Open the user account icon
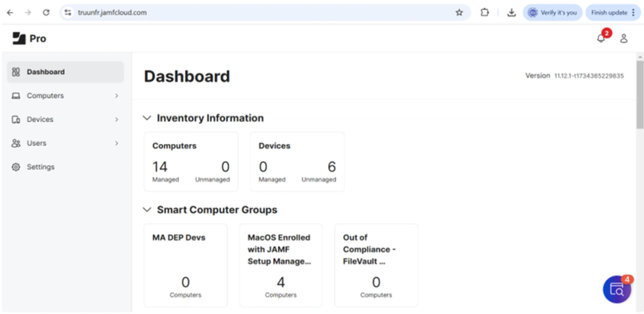Viewport: 644px width, 314px height. coord(624,38)
